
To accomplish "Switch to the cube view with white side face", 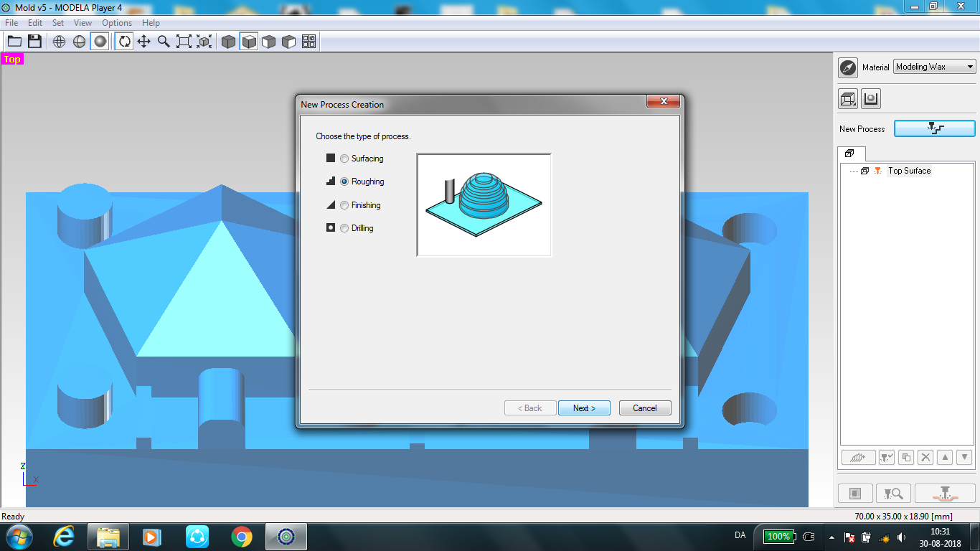I will click(x=288, y=42).
